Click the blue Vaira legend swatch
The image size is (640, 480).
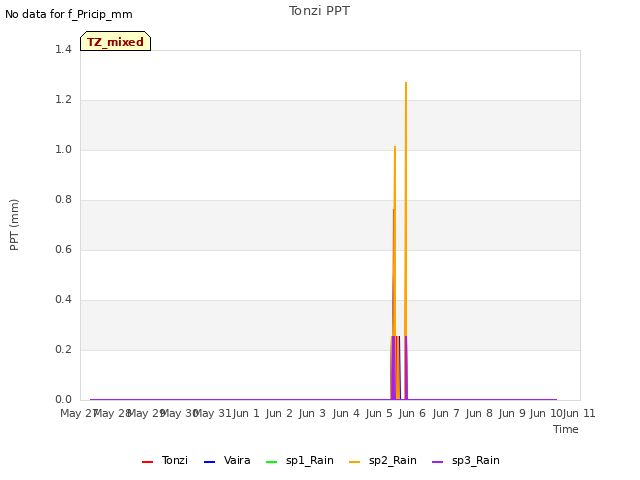click(x=209, y=462)
